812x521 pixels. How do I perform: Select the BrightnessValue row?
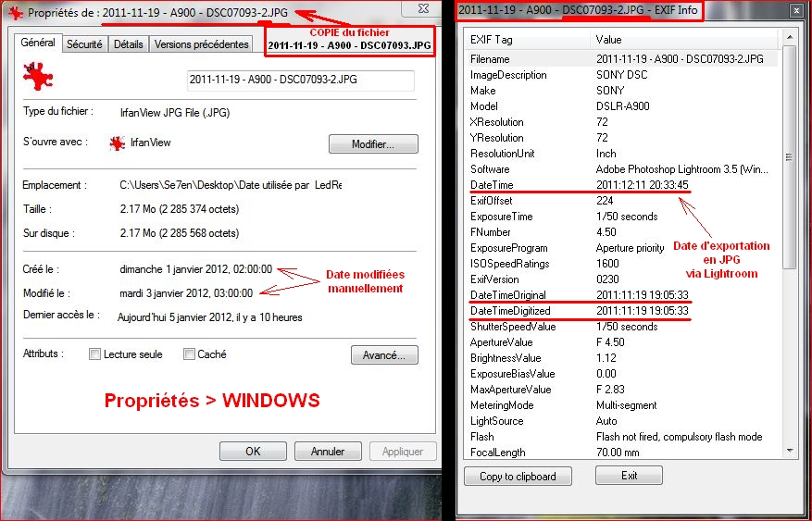[x=621, y=358]
